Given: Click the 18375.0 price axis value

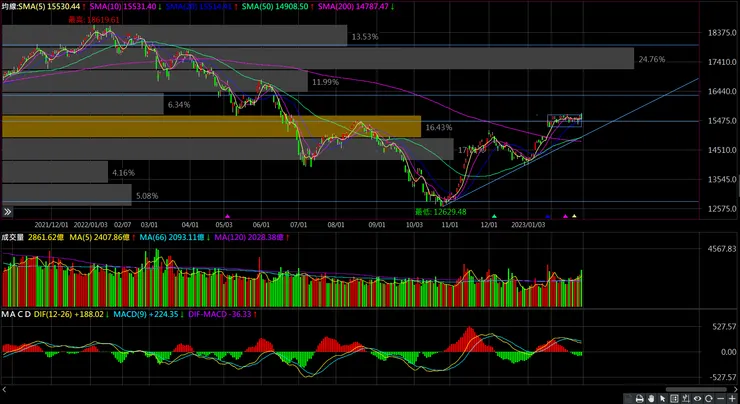Looking at the screenshot, I should [722, 33].
